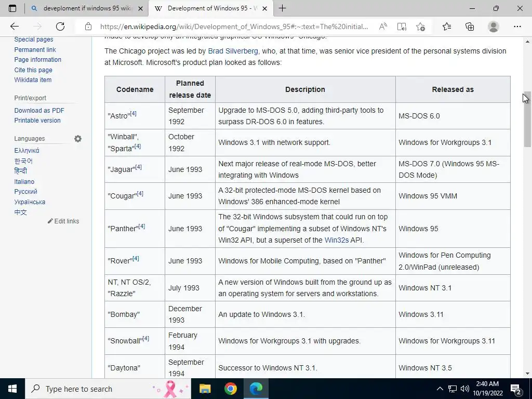Switch article to Italiano
Image resolution: width=532 pixels, height=399 pixels.
click(x=24, y=181)
